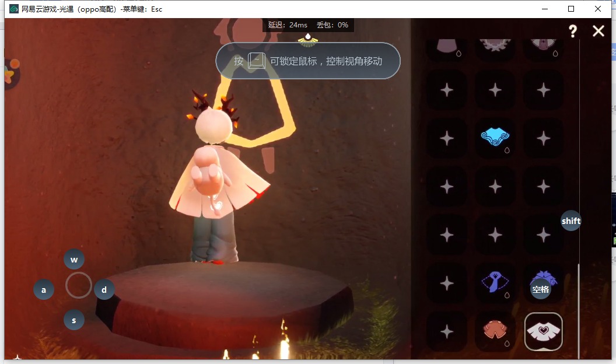Screen dimensions: 616x364
Task: Minimize the 网易云游戏 window
Action: (x=544, y=9)
